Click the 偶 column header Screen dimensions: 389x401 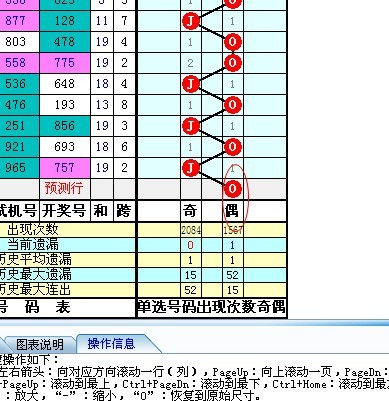pos(232,211)
